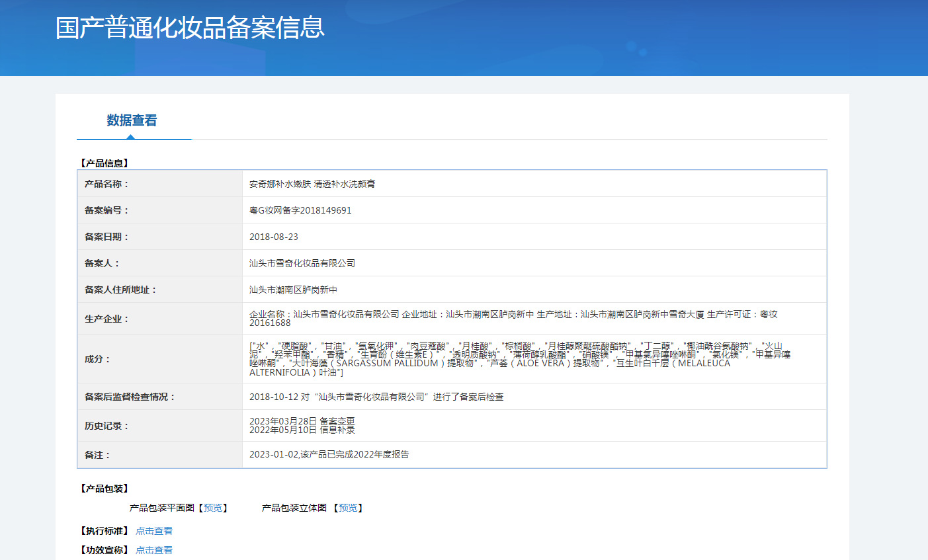The image size is (928, 560).
Task: Select the filing date 2018-08-23
Action: click(x=274, y=237)
